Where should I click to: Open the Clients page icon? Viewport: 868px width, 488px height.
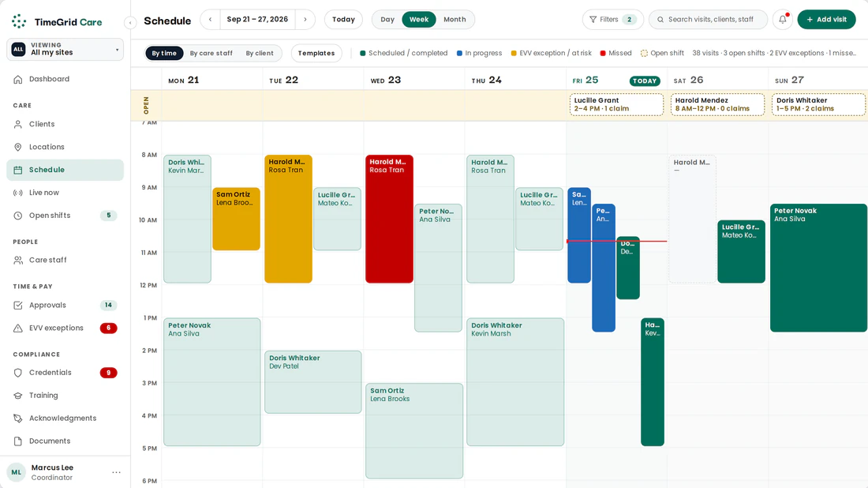tap(17, 124)
